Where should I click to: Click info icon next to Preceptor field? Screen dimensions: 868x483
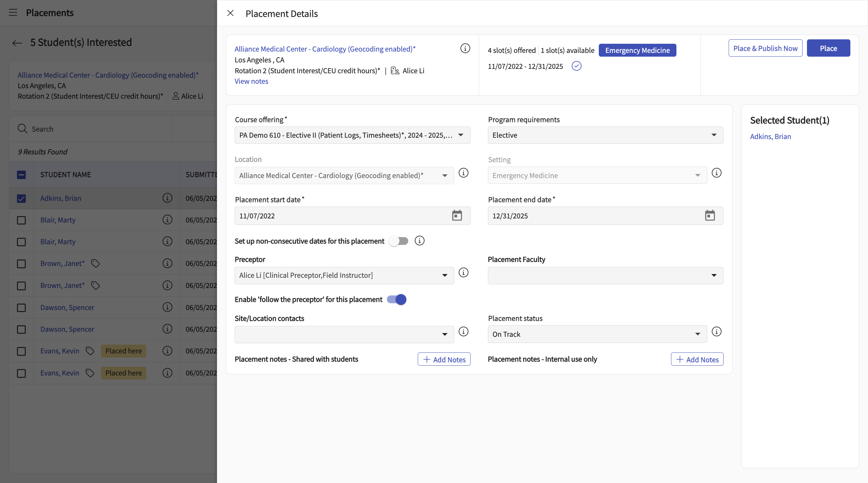click(463, 273)
